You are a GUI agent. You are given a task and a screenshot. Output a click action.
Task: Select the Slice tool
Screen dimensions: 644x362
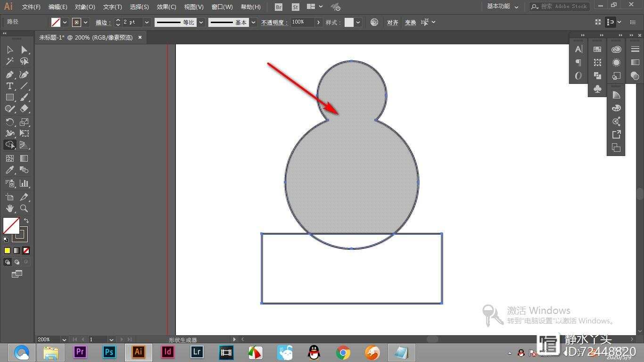pos(24,197)
